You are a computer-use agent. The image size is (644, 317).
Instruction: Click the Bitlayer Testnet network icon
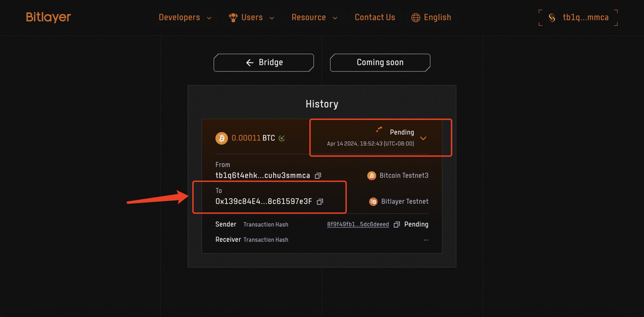[x=372, y=201]
